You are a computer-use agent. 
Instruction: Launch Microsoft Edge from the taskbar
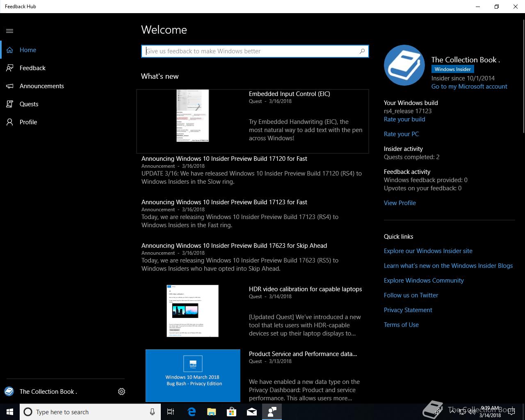(191, 412)
